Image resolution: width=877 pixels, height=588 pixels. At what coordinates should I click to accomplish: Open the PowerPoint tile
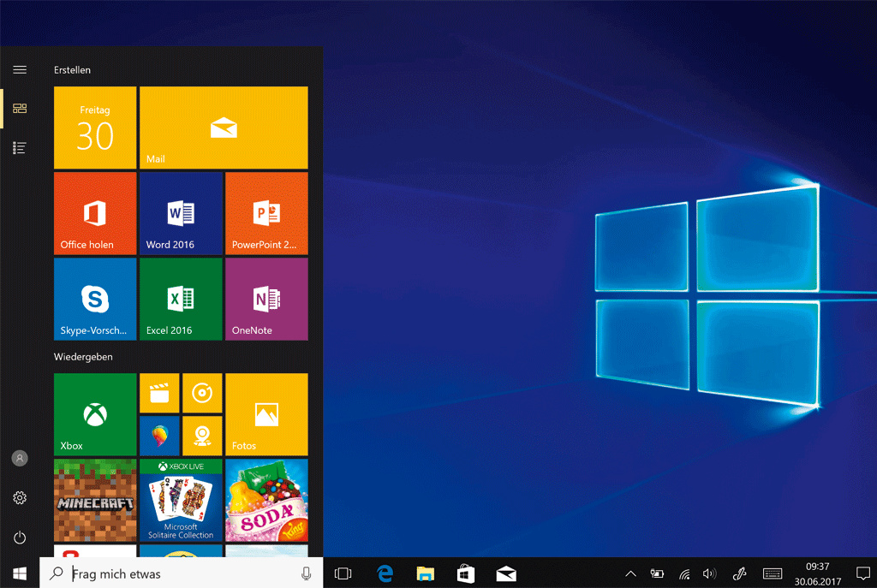click(266, 213)
